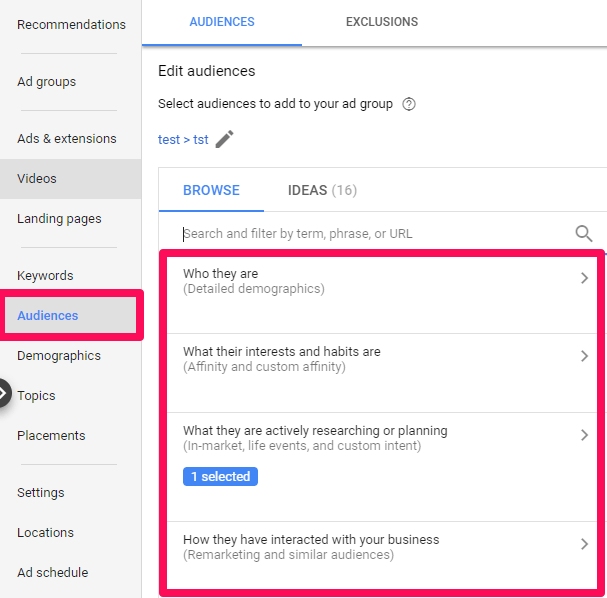607x598 pixels.
Task: Expand actively researching or planning chevron
Action: [585, 435]
